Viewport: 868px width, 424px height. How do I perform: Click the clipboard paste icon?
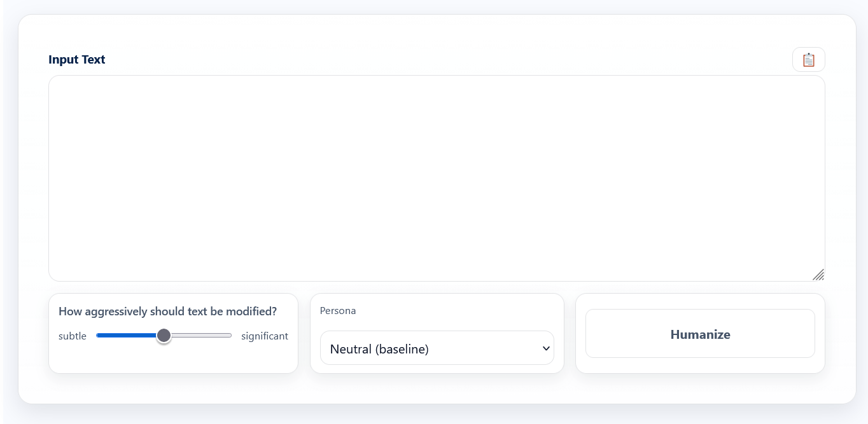pos(808,60)
